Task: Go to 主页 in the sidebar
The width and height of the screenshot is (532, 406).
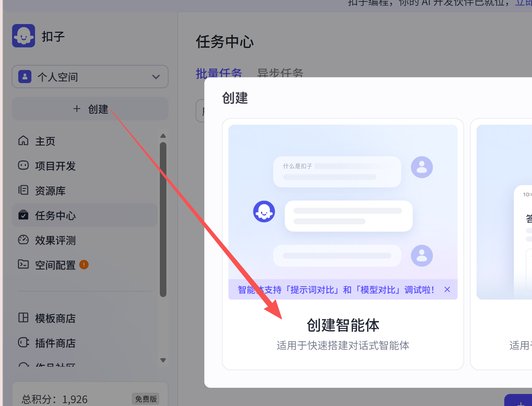Action: (x=85, y=141)
